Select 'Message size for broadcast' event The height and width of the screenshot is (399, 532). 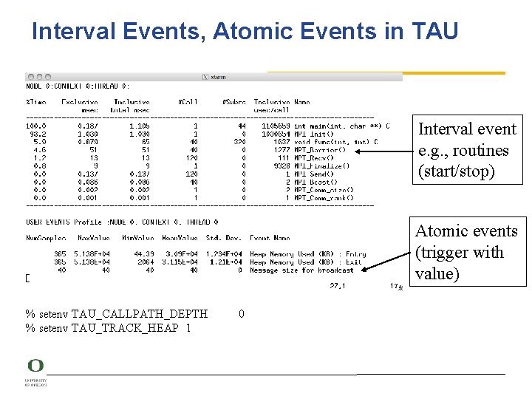point(301,270)
